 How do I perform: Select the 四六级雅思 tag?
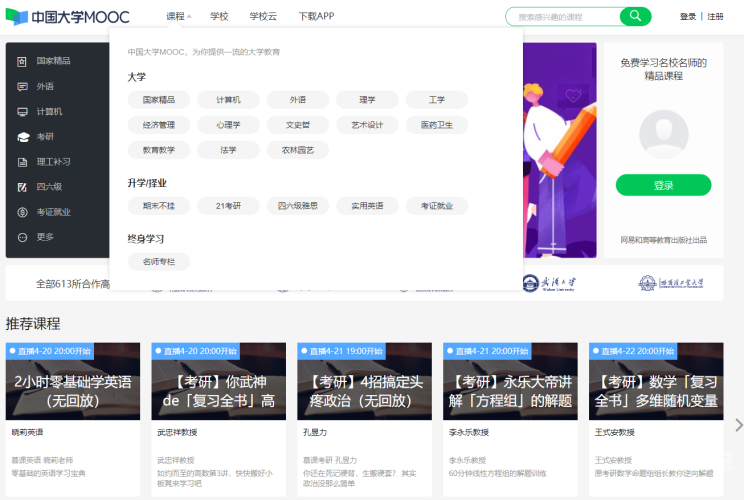pyautogui.click(x=298, y=206)
